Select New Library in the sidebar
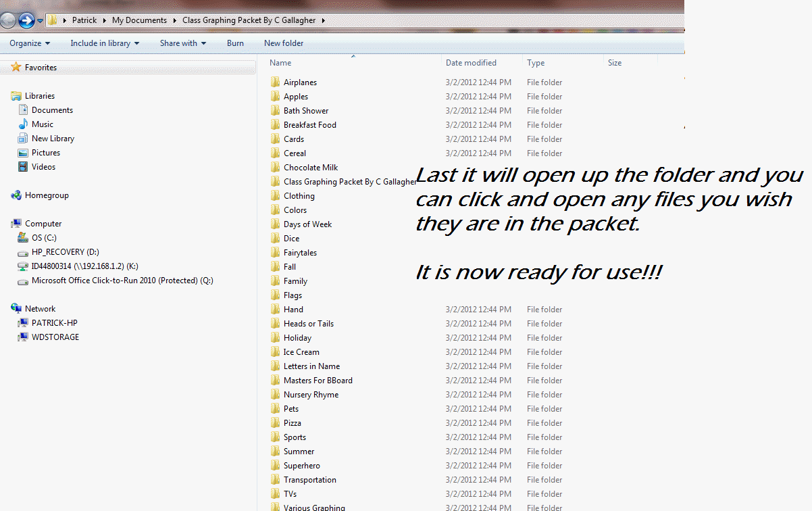The width and height of the screenshot is (812, 511). 53,139
